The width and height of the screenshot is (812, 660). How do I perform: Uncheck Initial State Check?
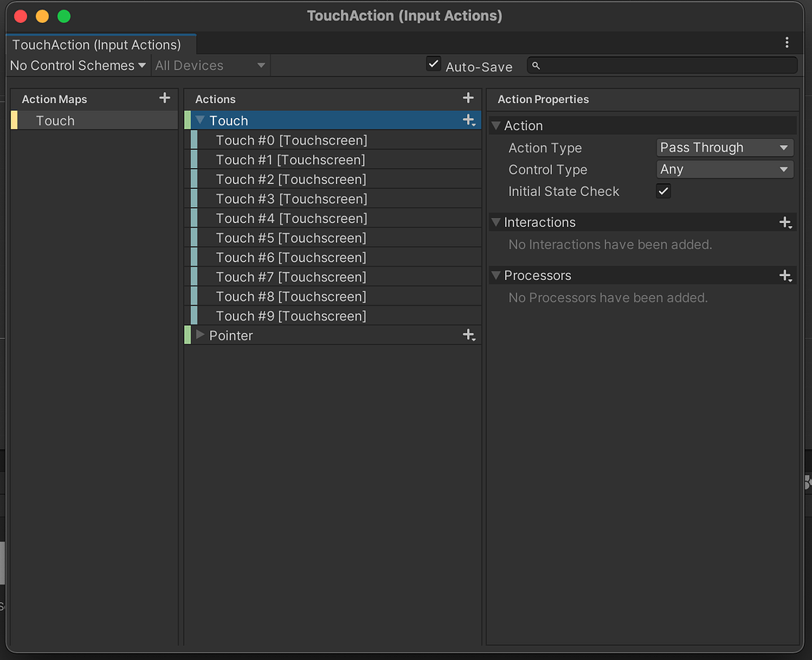coord(663,190)
